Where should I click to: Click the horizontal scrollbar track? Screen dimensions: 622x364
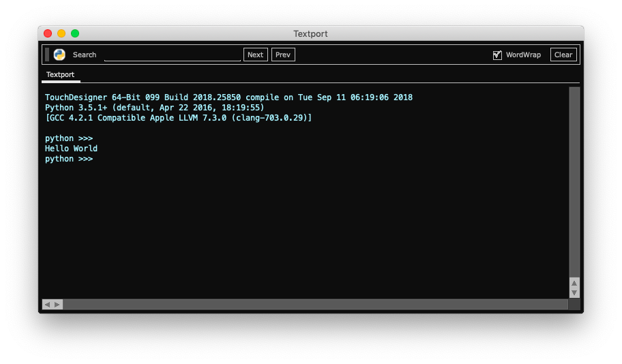click(315, 305)
